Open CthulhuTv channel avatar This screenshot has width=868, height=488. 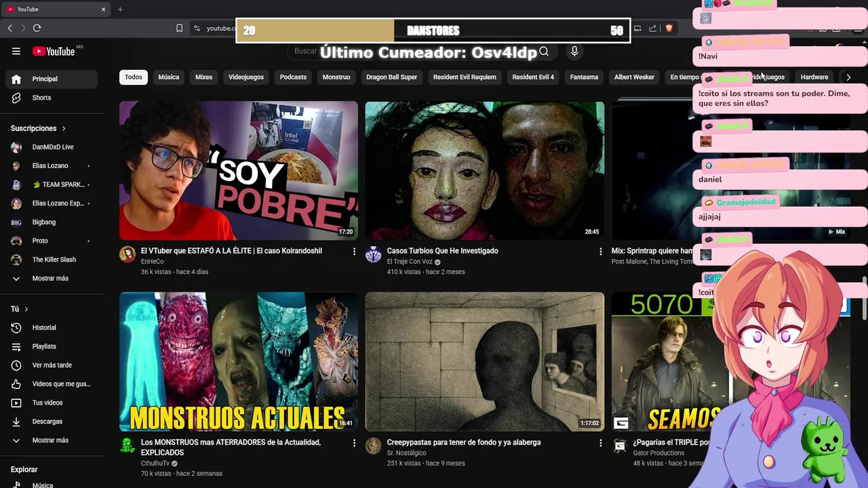click(127, 445)
